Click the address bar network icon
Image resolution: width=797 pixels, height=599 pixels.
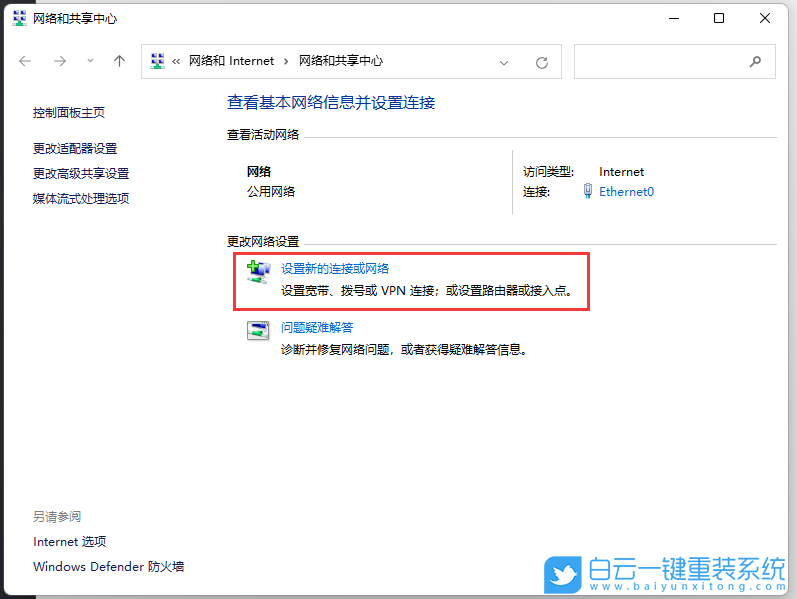click(158, 62)
